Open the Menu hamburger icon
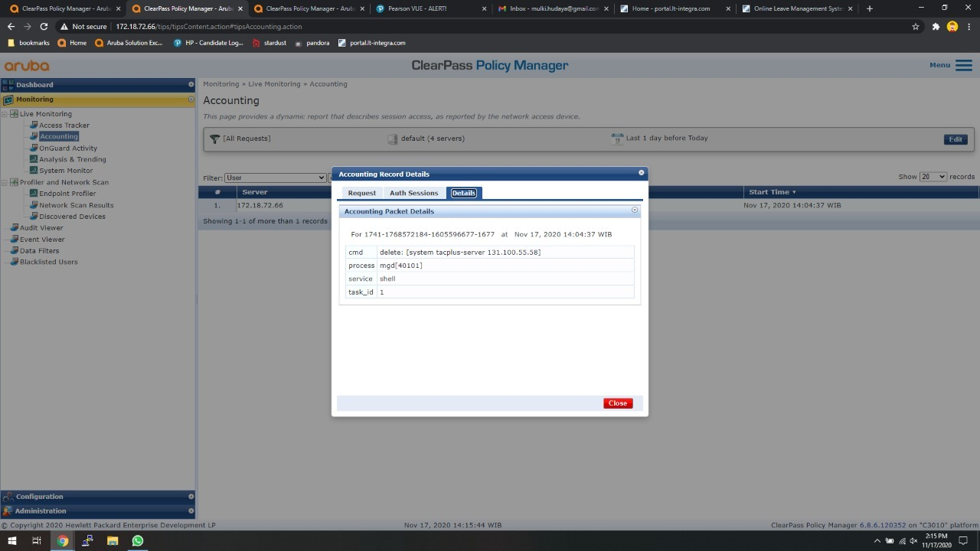980x551 pixels. [x=964, y=66]
